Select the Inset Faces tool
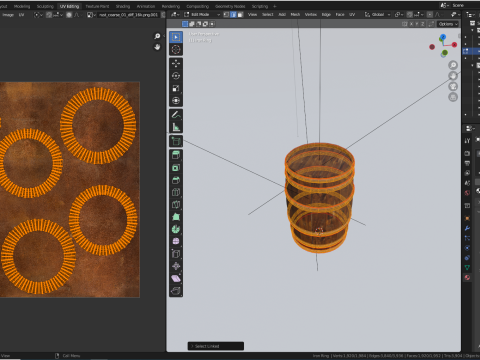480x360 pixels. 176,167
